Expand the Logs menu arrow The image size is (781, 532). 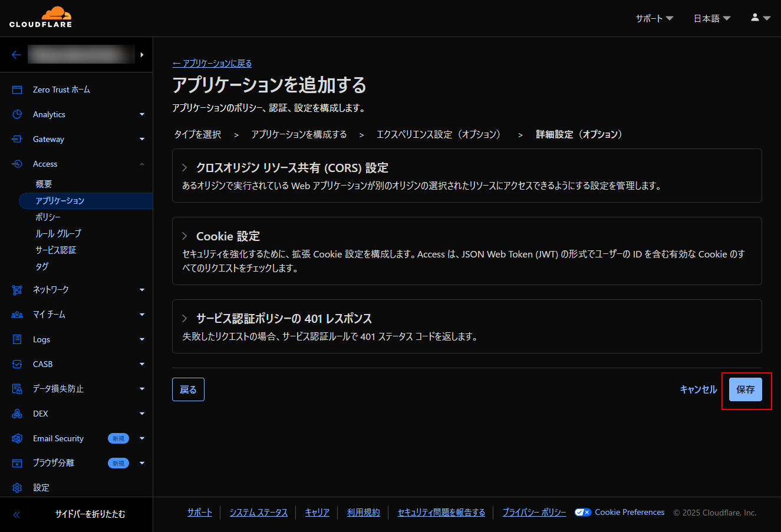[x=142, y=339]
